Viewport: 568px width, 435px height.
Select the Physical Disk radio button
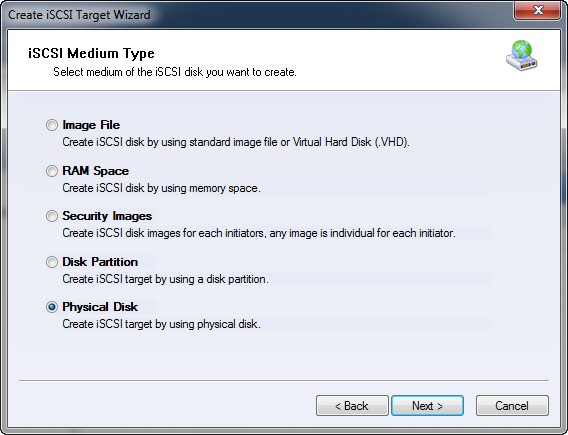(52, 307)
